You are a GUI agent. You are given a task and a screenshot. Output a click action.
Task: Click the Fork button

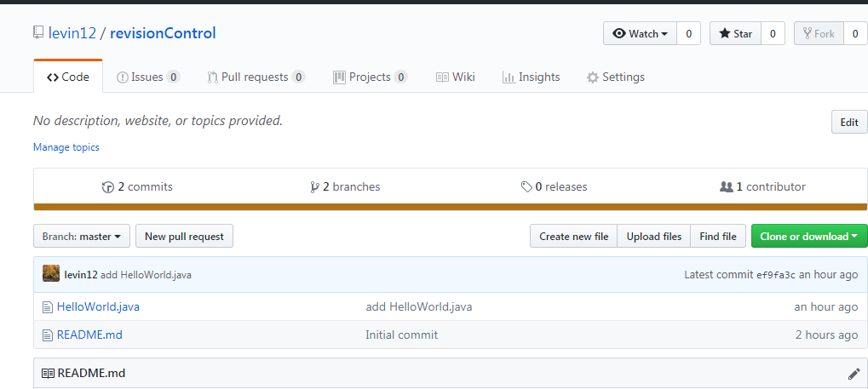point(819,34)
